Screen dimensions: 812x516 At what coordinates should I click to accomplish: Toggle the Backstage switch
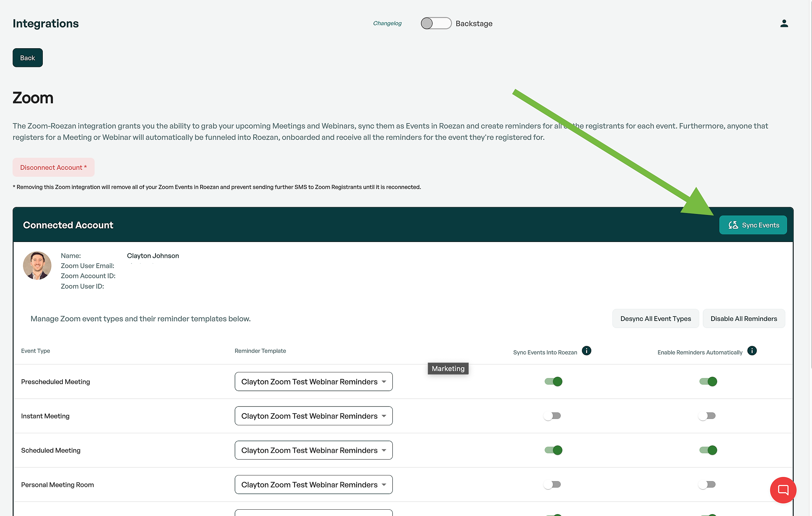436,23
